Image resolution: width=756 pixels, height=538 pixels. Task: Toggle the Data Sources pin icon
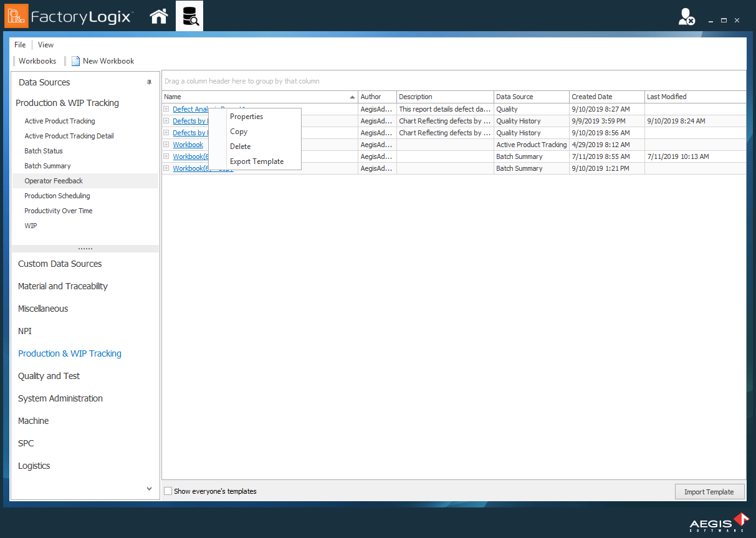tap(149, 82)
